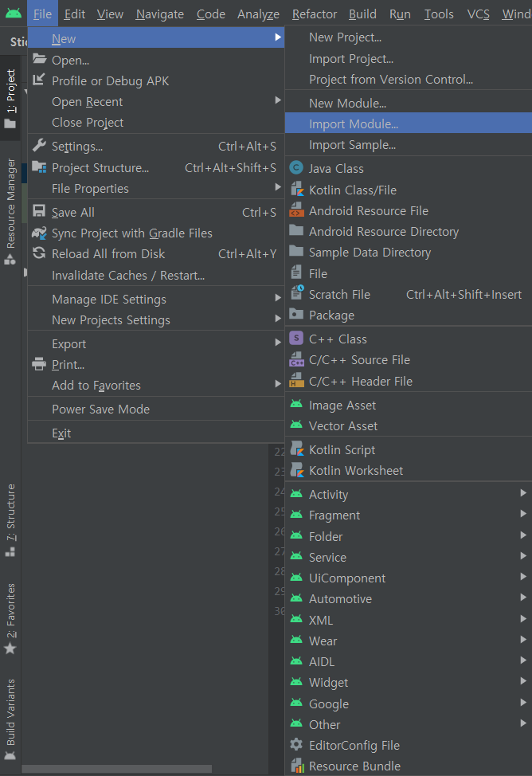Select New Project menu entry
The height and width of the screenshot is (776, 532).
pyautogui.click(x=409, y=37)
